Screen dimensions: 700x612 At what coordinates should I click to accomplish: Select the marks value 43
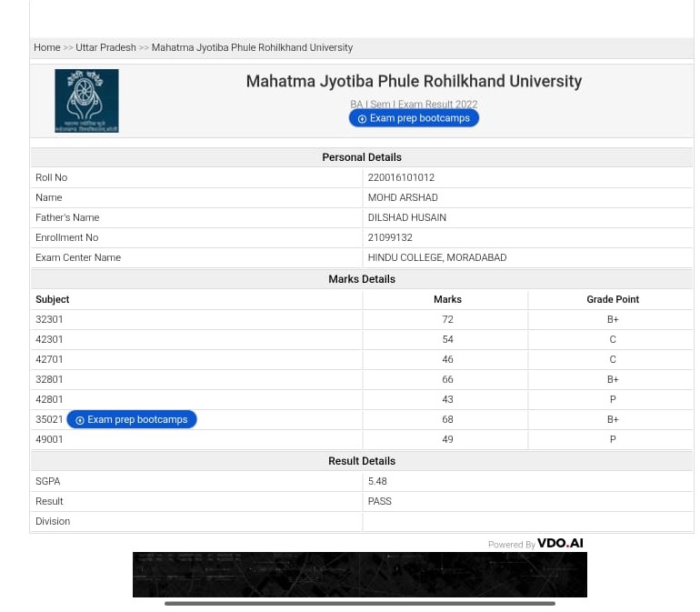pyautogui.click(x=447, y=399)
